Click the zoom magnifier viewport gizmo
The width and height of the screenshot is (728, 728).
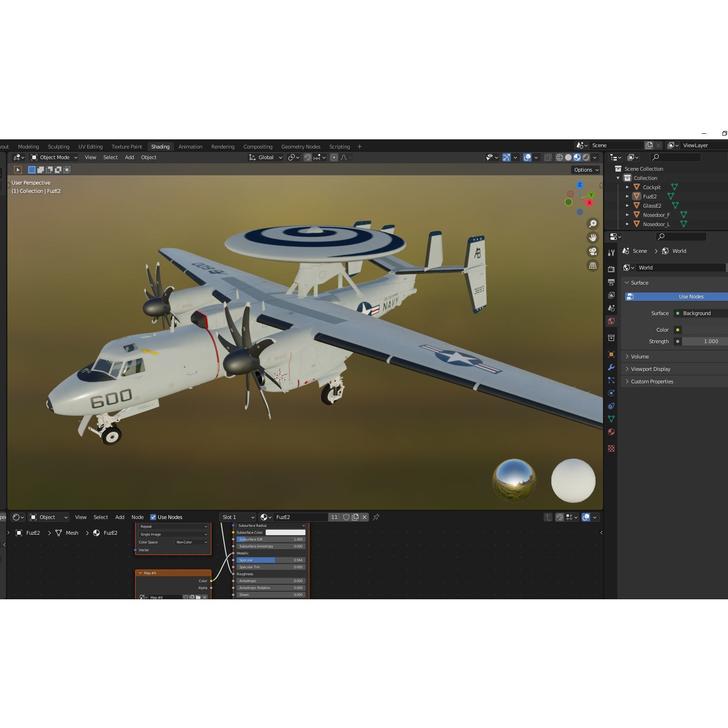point(593,224)
